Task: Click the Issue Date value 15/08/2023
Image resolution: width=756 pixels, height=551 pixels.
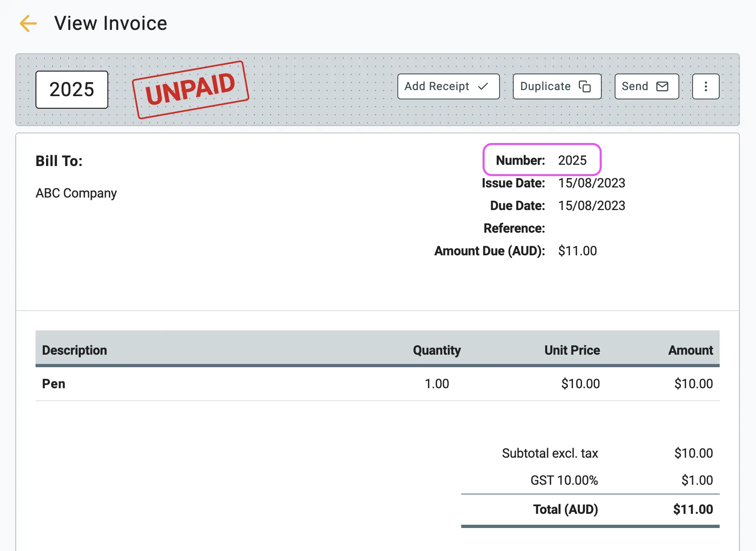Action: (x=592, y=183)
